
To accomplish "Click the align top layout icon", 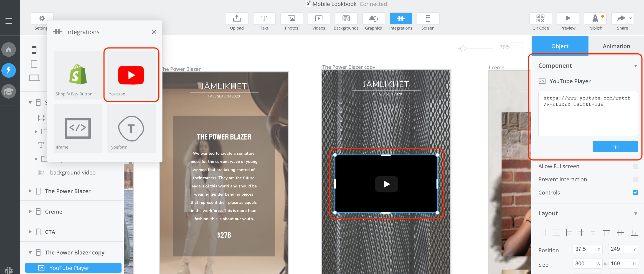I will 606,233.
